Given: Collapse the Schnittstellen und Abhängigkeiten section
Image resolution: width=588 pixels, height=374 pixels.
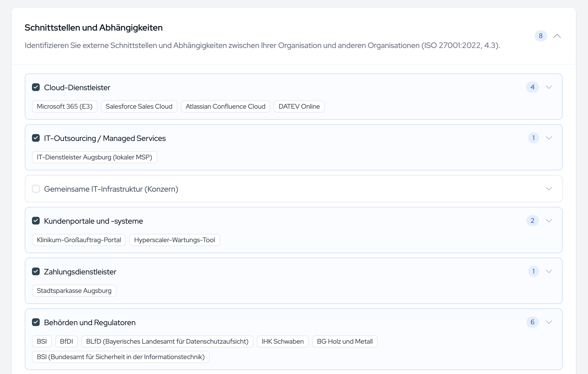Looking at the screenshot, I should tap(557, 36).
